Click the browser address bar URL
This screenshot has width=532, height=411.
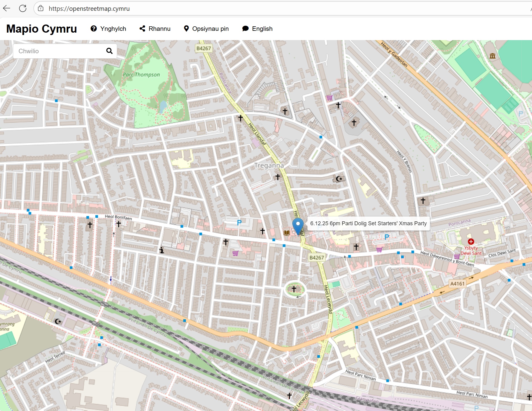click(89, 9)
